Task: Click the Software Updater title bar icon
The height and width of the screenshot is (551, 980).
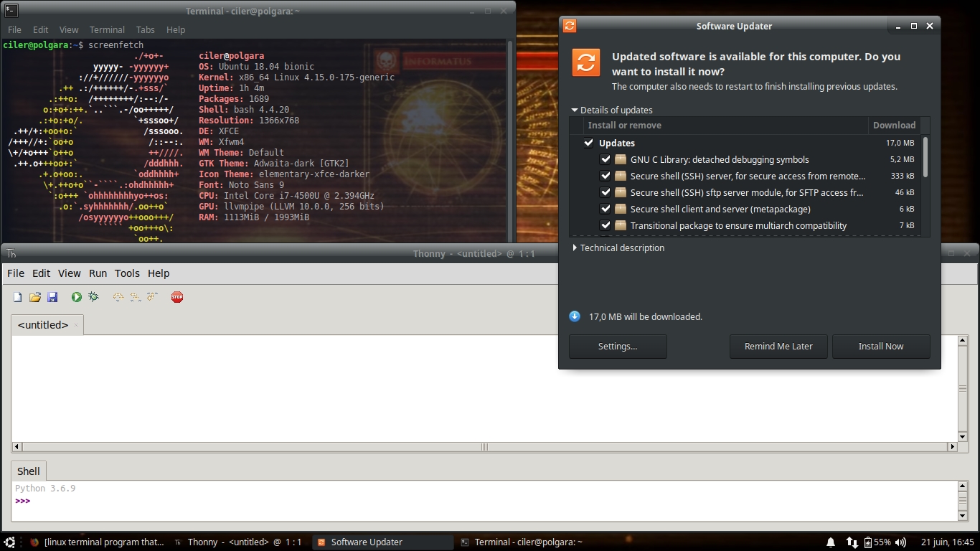Action: coord(570,26)
